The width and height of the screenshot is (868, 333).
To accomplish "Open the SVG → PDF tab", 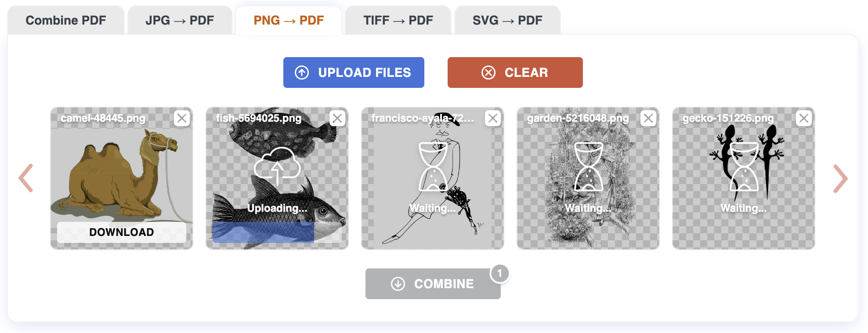I will 507,20.
